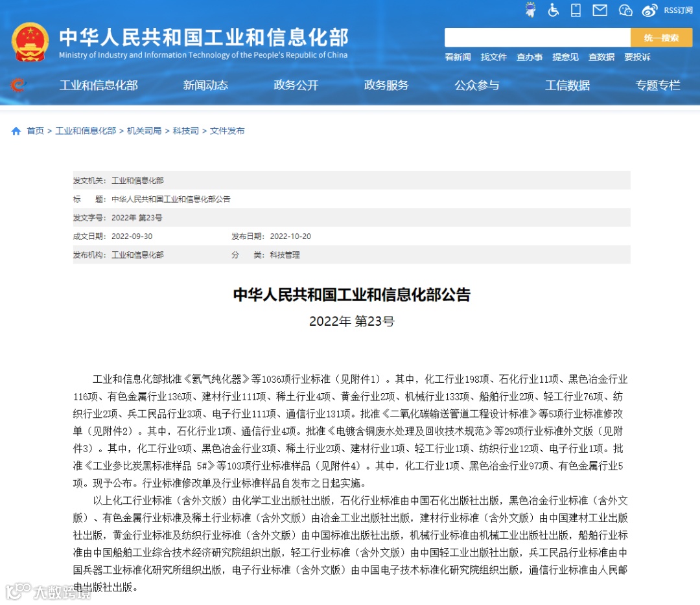
Task: Open the 政务服务 menu item
Action: 386,85
